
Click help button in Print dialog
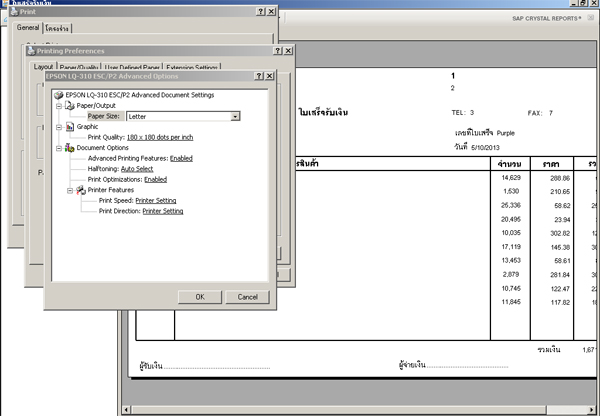(x=261, y=11)
